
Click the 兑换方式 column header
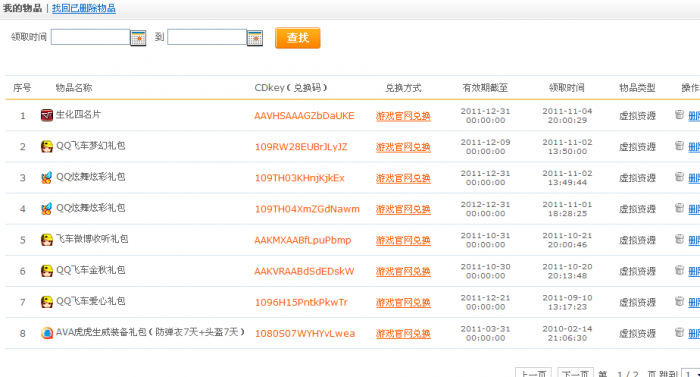pos(403,88)
